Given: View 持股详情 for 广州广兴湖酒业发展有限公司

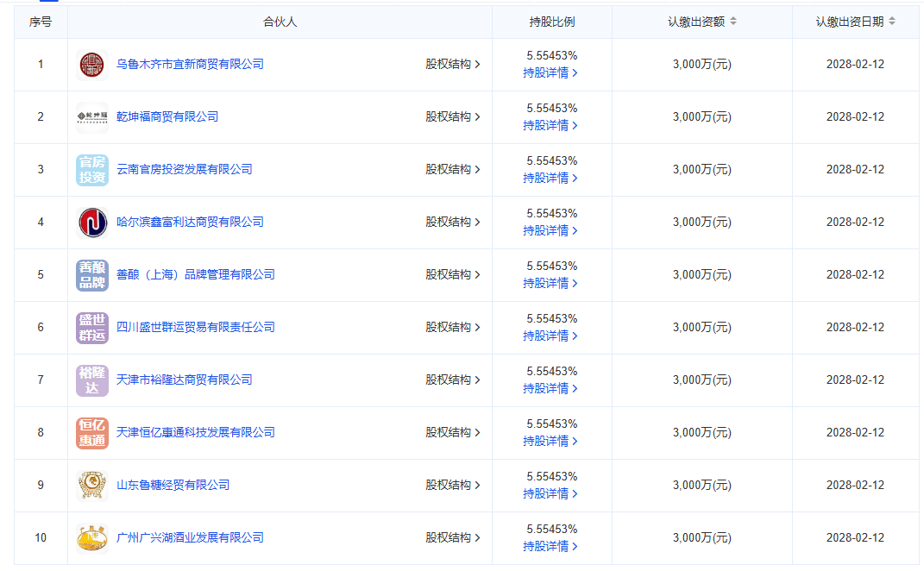Looking at the screenshot, I should point(550,546).
